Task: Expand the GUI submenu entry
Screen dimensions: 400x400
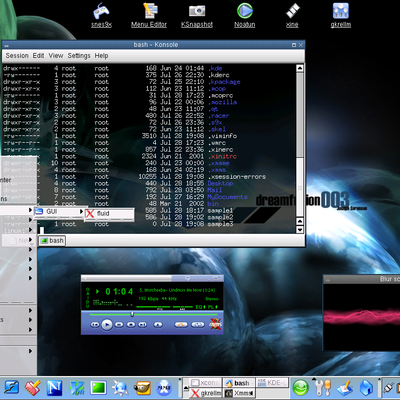Action: pos(59,212)
